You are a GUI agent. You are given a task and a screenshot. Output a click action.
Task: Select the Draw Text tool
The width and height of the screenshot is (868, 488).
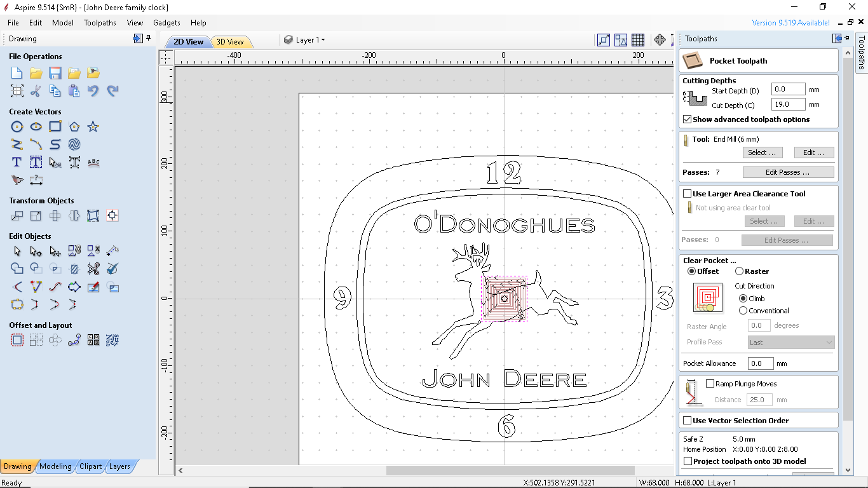click(x=17, y=162)
